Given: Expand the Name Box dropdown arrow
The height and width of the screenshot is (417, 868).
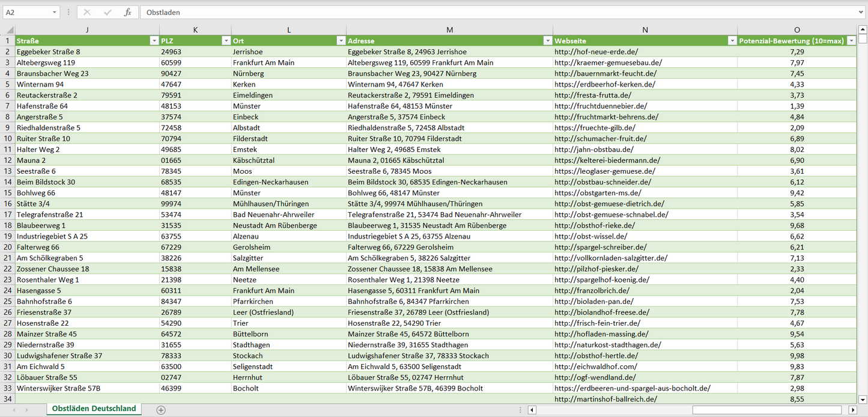Looking at the screenshot, I should (x=54, y=12).
